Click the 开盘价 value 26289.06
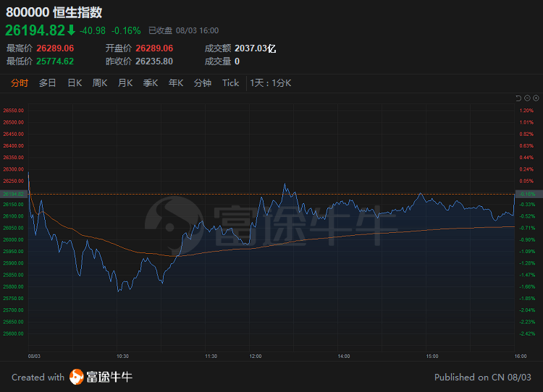Viewport: 543px width, 392px height. tap(154, 48)
